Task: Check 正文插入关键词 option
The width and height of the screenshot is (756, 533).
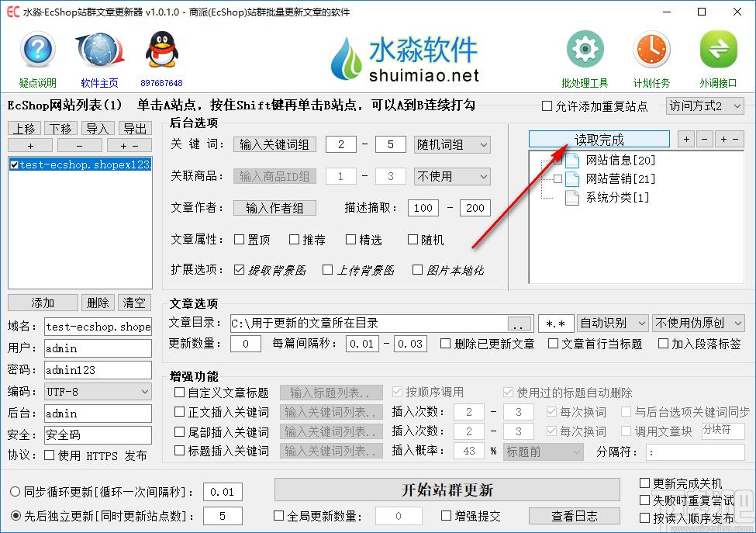Action: [179, 411]
